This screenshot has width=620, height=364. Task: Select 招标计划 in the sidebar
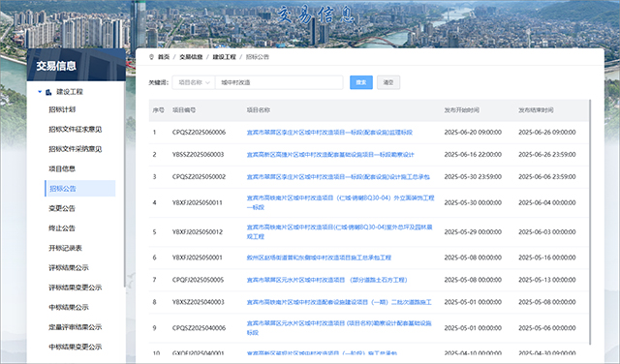click(62, 109)
